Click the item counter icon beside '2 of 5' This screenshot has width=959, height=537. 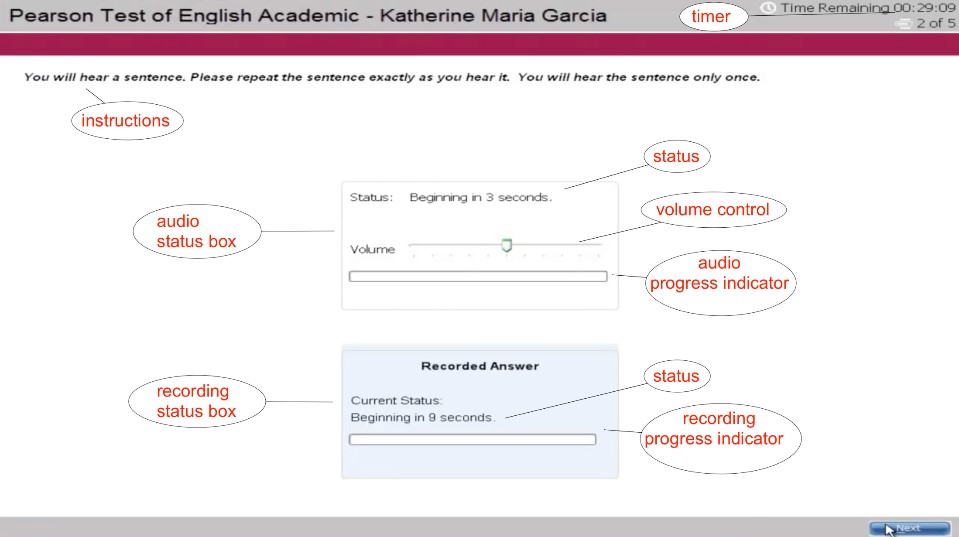pos(903,24)
